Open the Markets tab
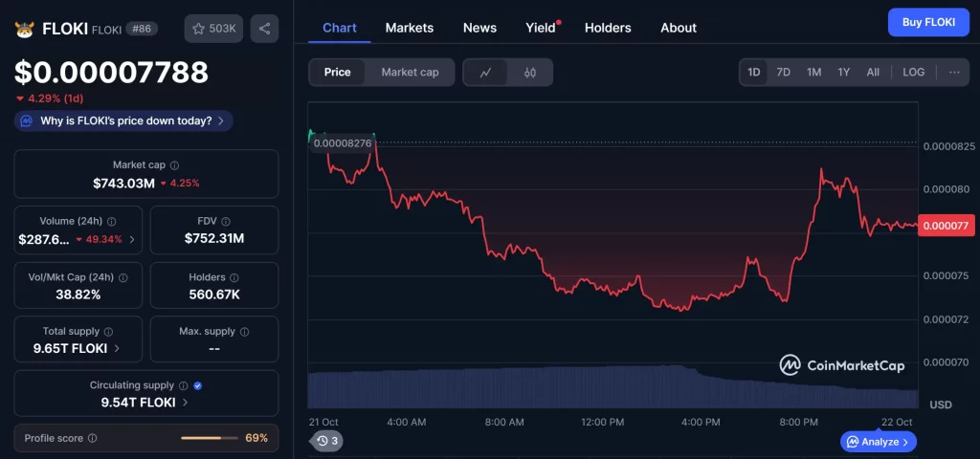The height and width of the screenshot is (459, 980). pos(409,28)
